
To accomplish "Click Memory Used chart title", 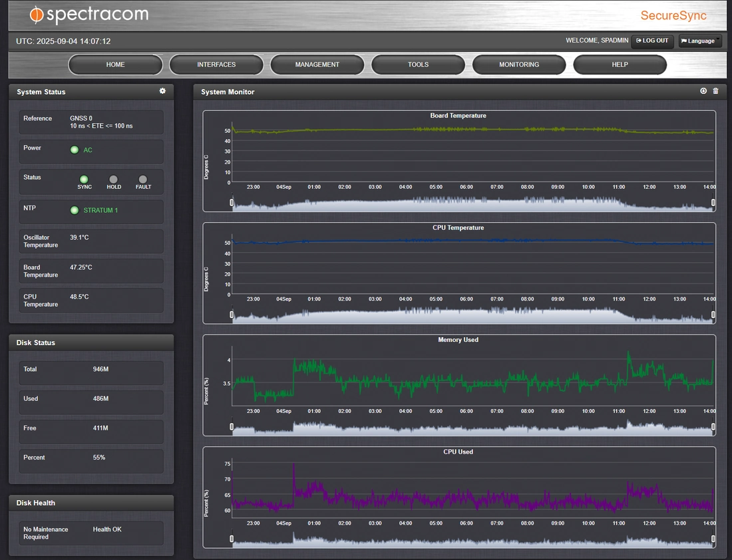I will (x=458, y=340).
